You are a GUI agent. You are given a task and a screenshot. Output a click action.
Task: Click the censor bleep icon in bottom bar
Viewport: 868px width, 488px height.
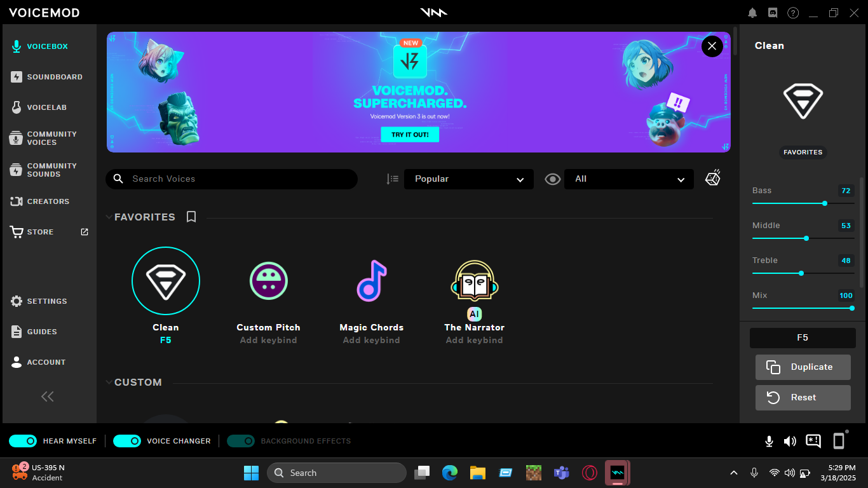click(813, 441)
